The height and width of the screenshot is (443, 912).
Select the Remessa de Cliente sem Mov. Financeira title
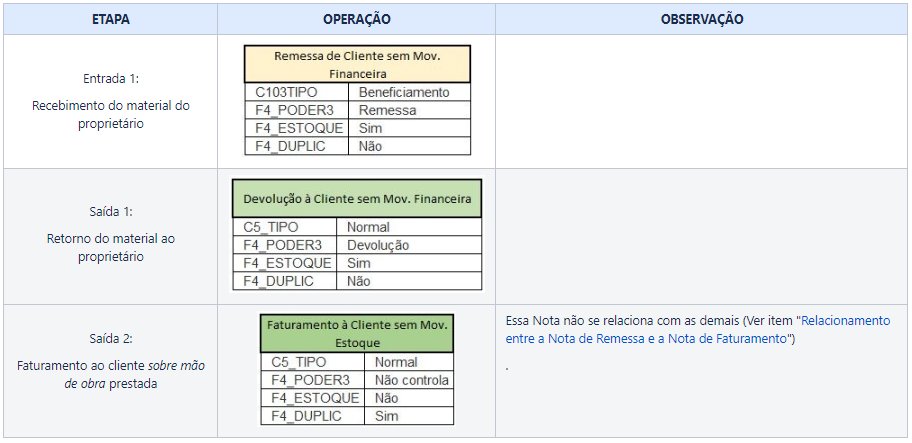[x=357, y=65]
